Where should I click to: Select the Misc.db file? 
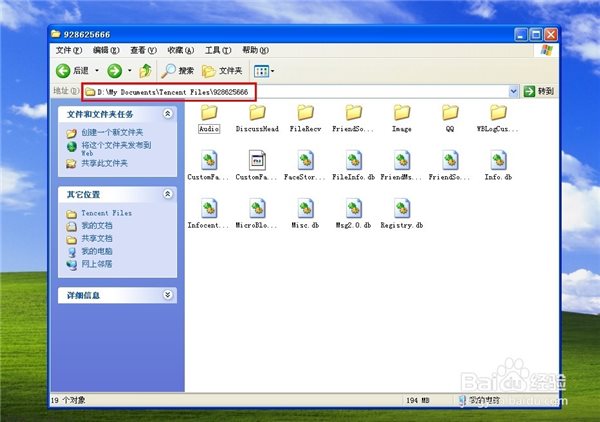click(x=305, y=214)
